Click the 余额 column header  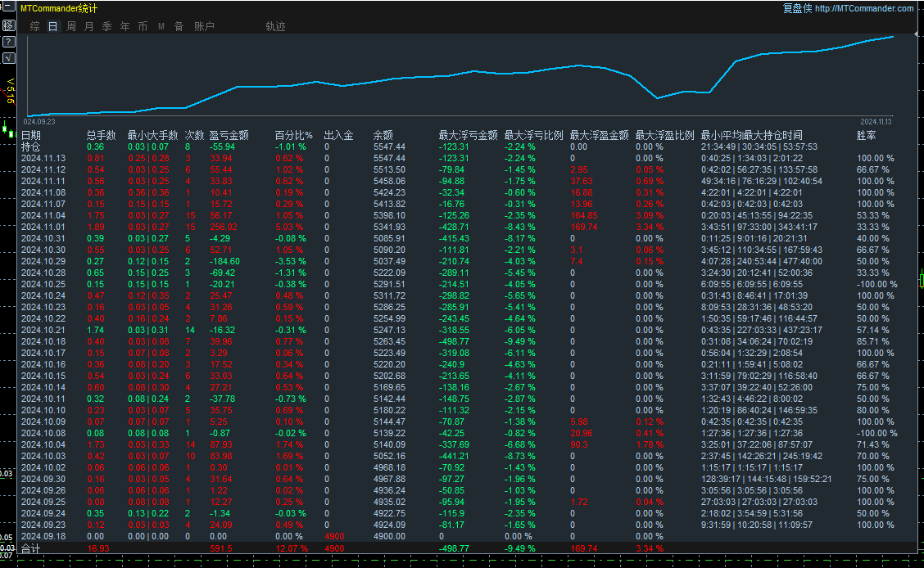click(x=383, y=135)
